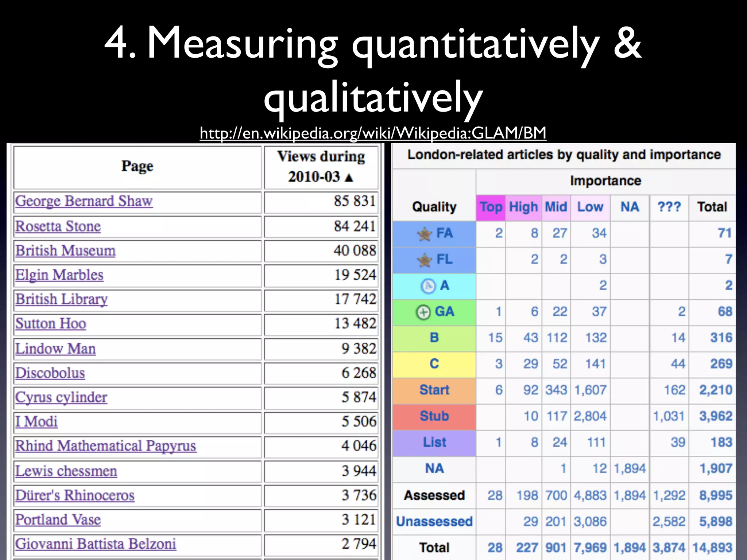Open the I Modi article link

(36, 421)
